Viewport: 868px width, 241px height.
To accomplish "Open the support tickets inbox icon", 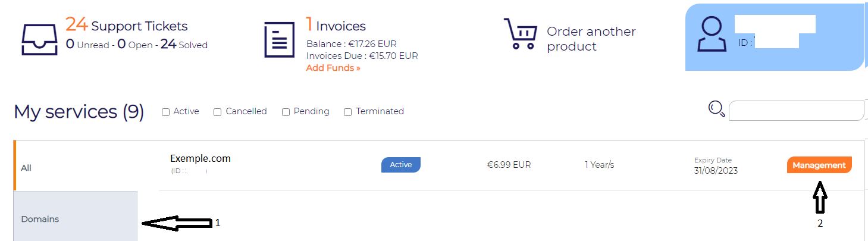I will coord(39,39).
